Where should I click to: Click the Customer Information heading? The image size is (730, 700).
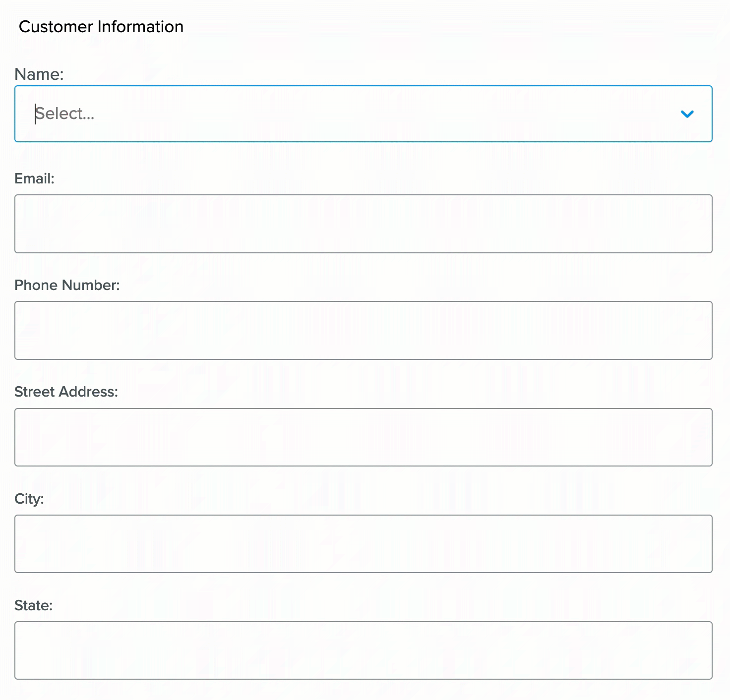click(101, 27)
